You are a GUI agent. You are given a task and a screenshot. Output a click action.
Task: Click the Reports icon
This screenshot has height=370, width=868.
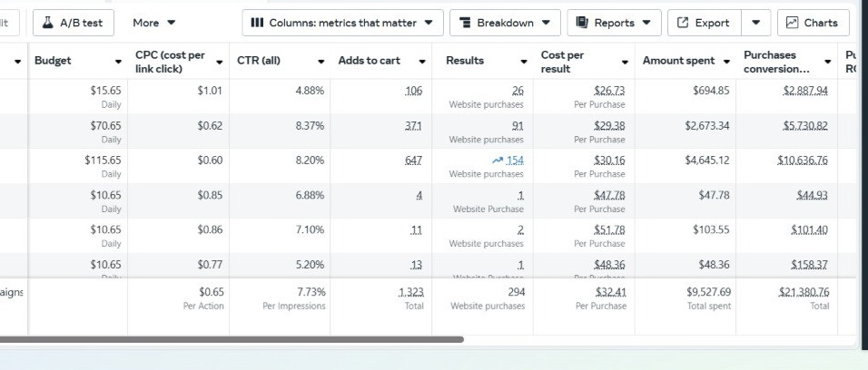click(582, 23)
